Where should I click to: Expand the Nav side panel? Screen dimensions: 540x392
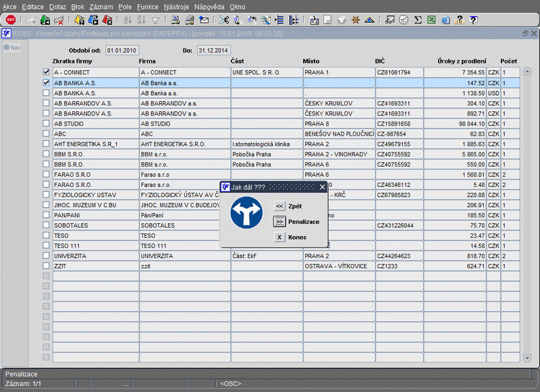11,47
